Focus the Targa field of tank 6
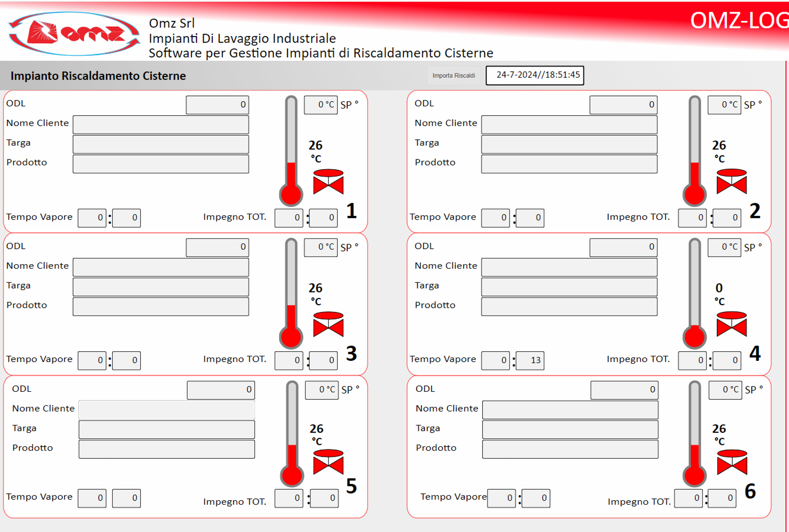The image size is (789, 532). click(x=570, y=429)
